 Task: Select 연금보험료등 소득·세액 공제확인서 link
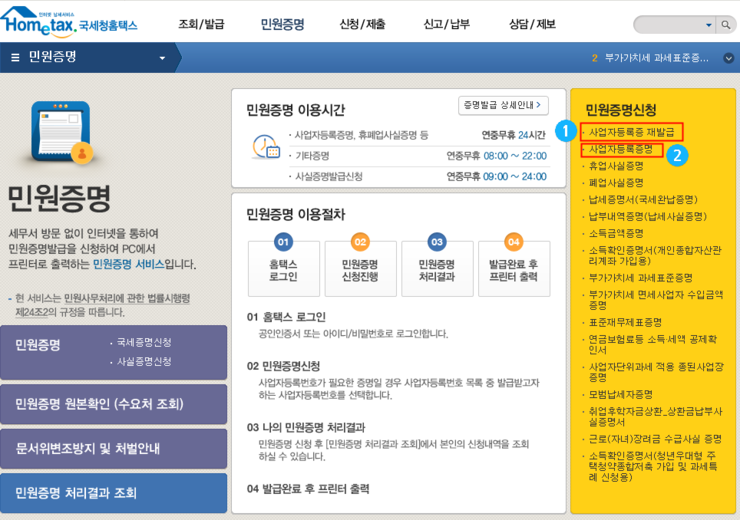[x=653, y=344]
